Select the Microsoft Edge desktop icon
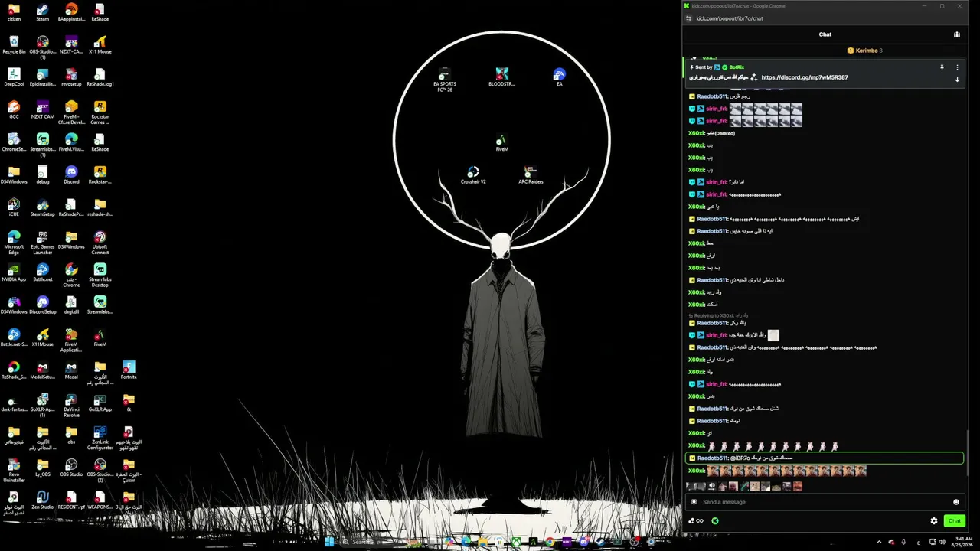 pyautogui.click(x=14, y=243)
